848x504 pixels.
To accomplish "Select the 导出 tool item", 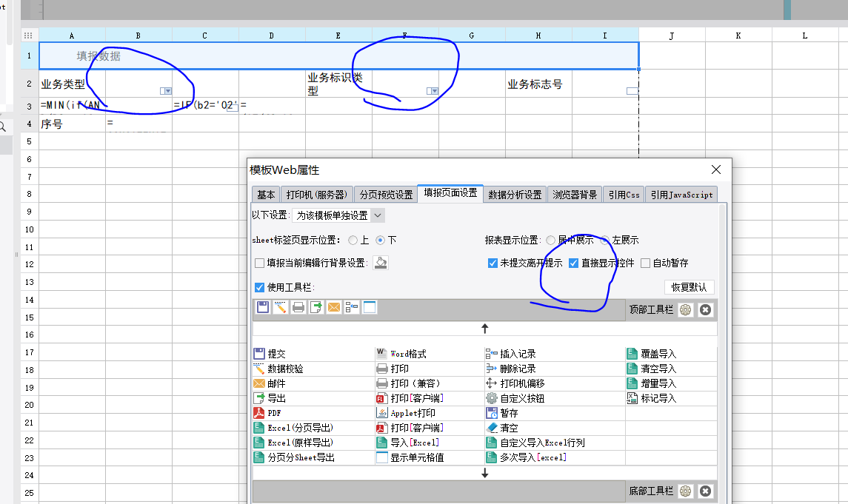I will tap(270, 398).
